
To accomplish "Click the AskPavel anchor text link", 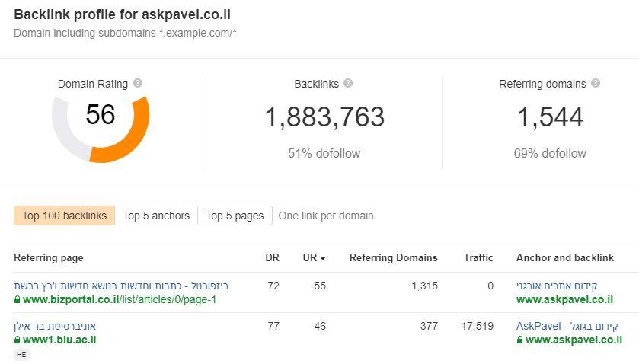I will 567,326.
